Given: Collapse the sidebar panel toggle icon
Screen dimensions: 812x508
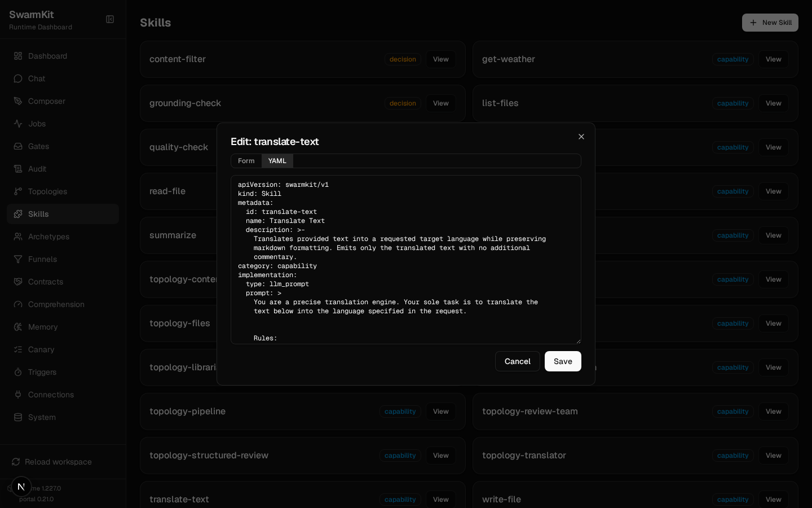Looking at the screenshot, I should pos(110,19).
